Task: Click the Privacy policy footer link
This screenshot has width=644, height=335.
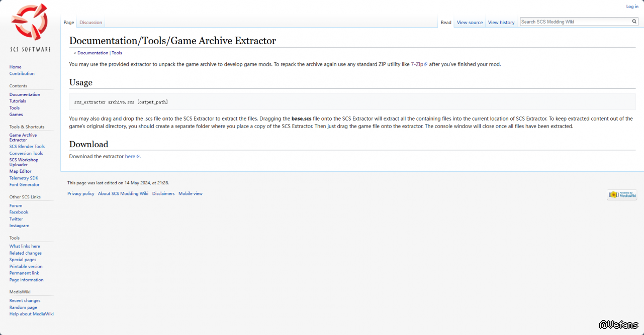Action: [x=80, y=193]
